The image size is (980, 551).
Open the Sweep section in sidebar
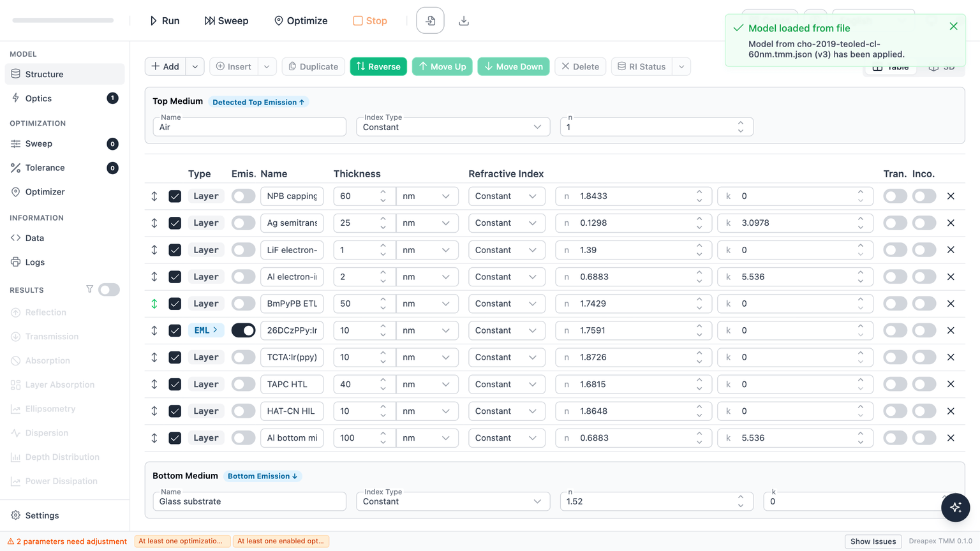(64, 143)
